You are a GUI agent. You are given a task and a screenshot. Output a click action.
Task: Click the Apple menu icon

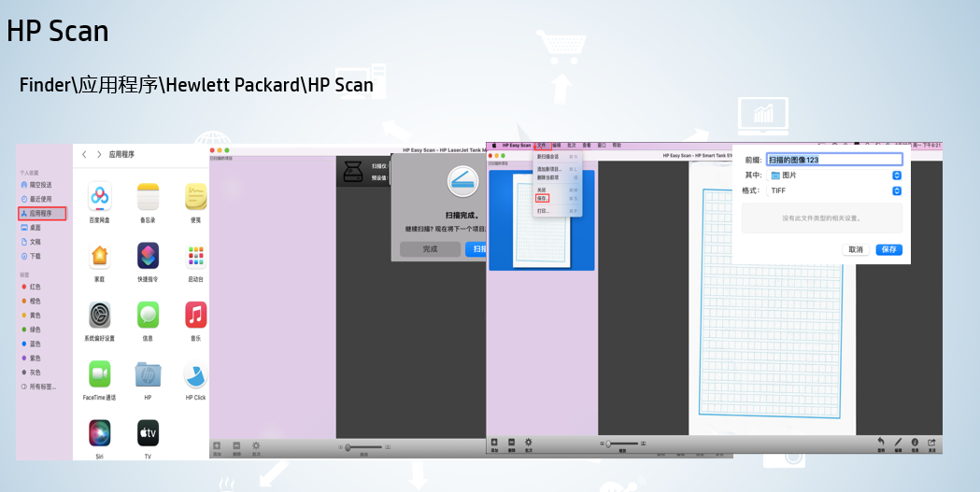tap(494, 146)
